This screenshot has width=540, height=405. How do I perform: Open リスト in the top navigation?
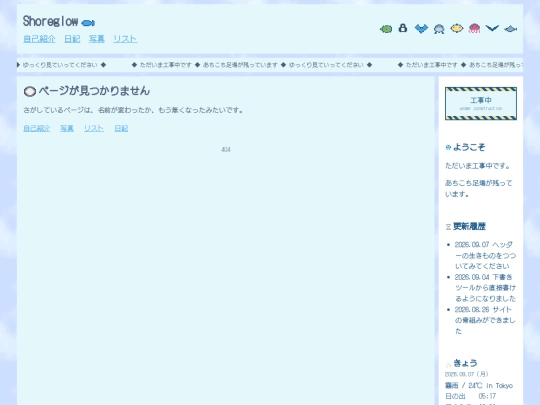(125, 39)
